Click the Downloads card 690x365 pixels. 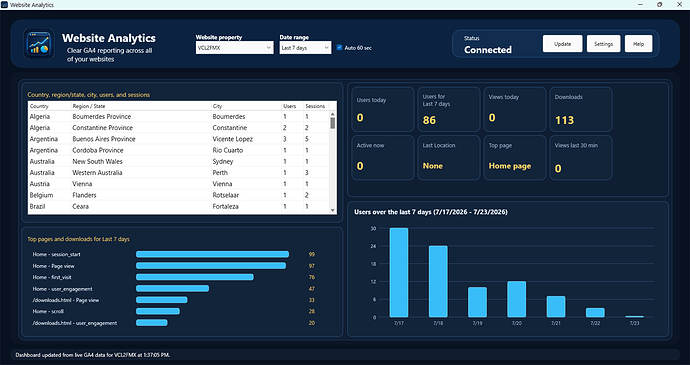pyautogui.click(x=581, y=109)
